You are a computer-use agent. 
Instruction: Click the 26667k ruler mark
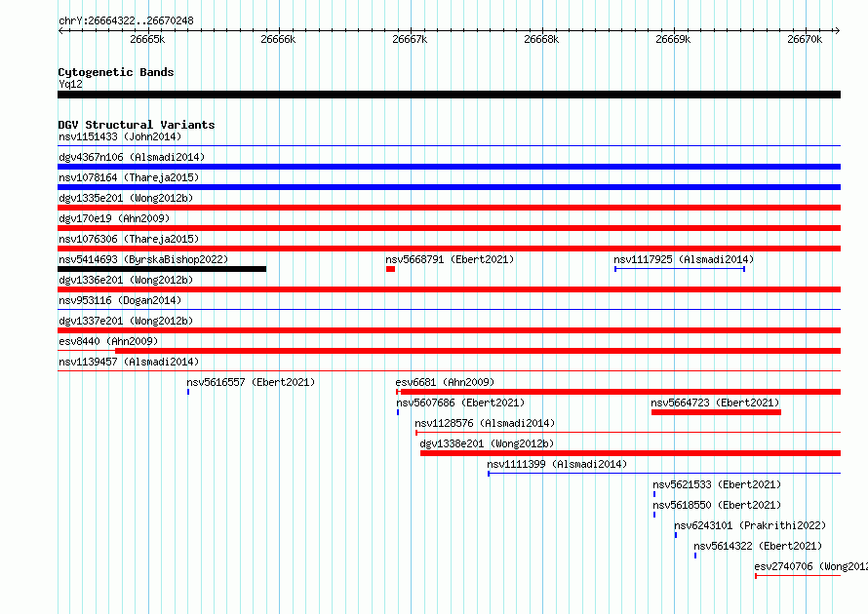[x=411, y=39]
